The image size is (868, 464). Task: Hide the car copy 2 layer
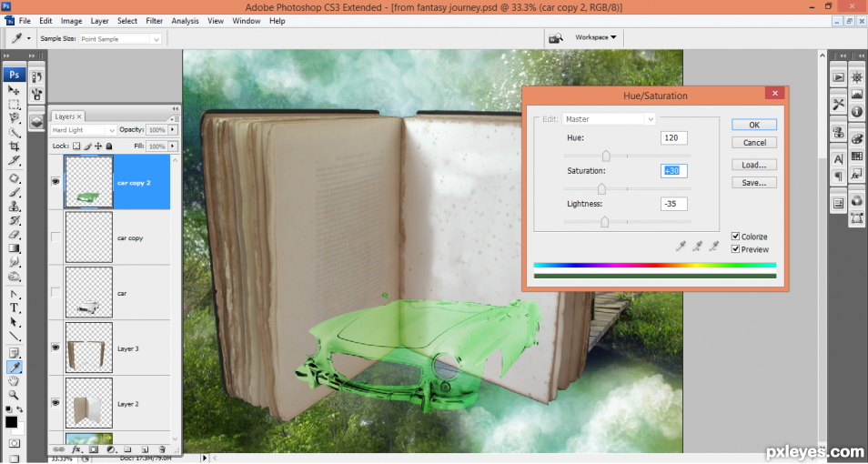tap(56, 182)
